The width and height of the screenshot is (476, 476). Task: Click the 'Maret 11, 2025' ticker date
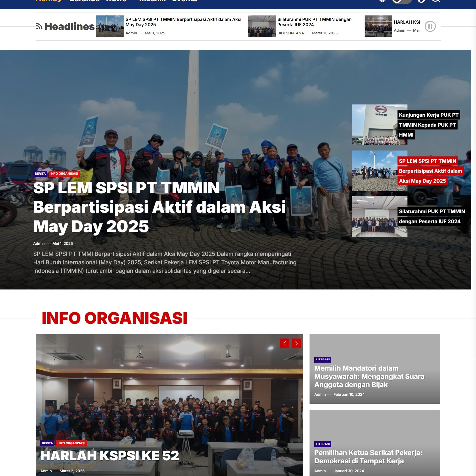(325, 33)
